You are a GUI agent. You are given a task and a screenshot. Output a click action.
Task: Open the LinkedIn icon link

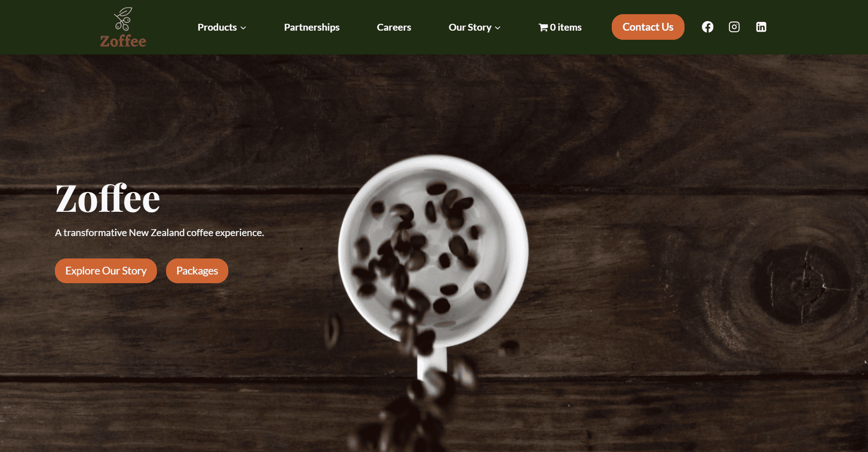761,27
